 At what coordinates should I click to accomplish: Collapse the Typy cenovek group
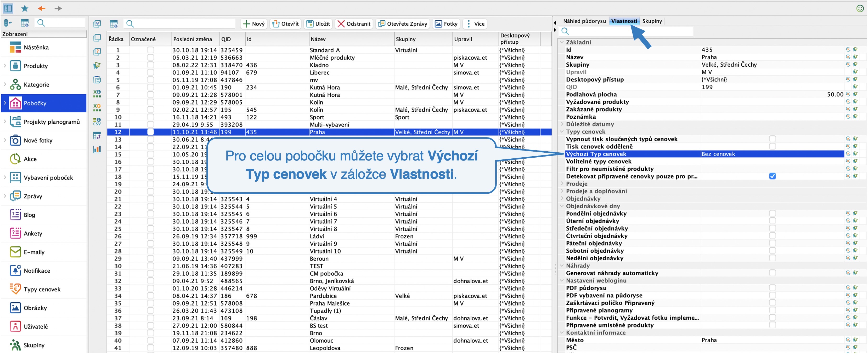pyautogui.click(x=562, y=131)
